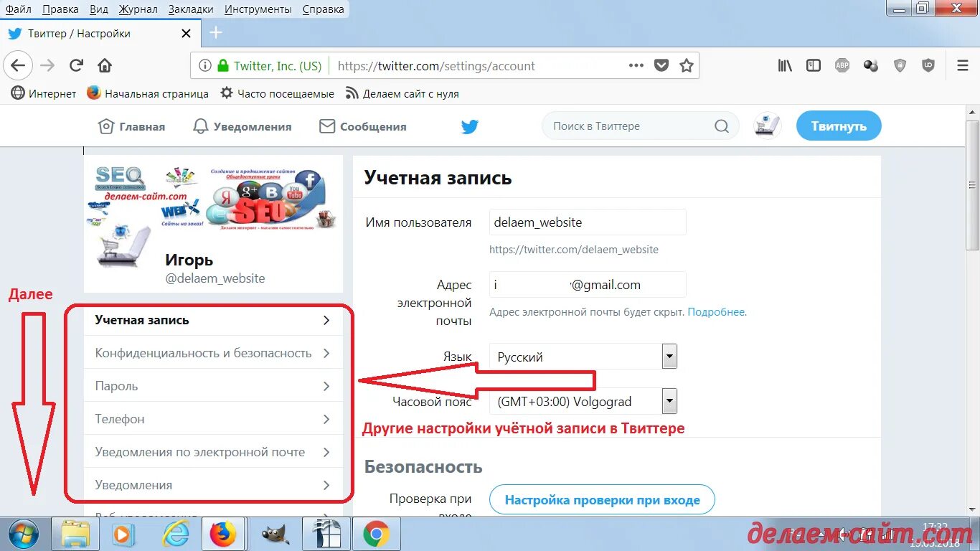Open the Инструменты menu

coord(258,9)
